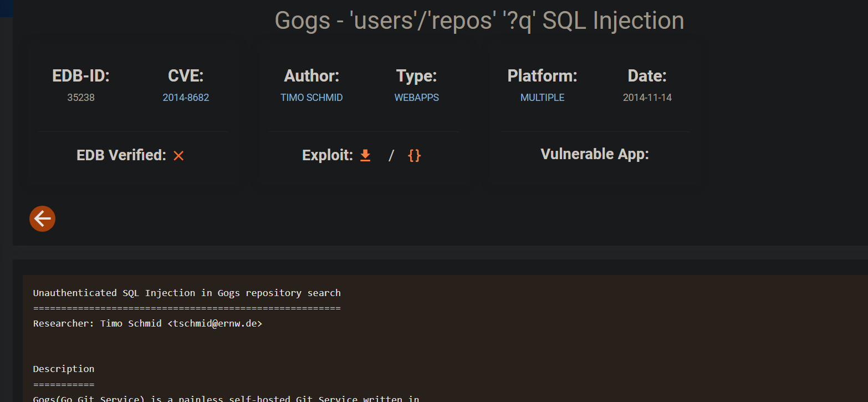Click the CVE heading label
This screenshot has height=402, width=868.
pos(186,76)
